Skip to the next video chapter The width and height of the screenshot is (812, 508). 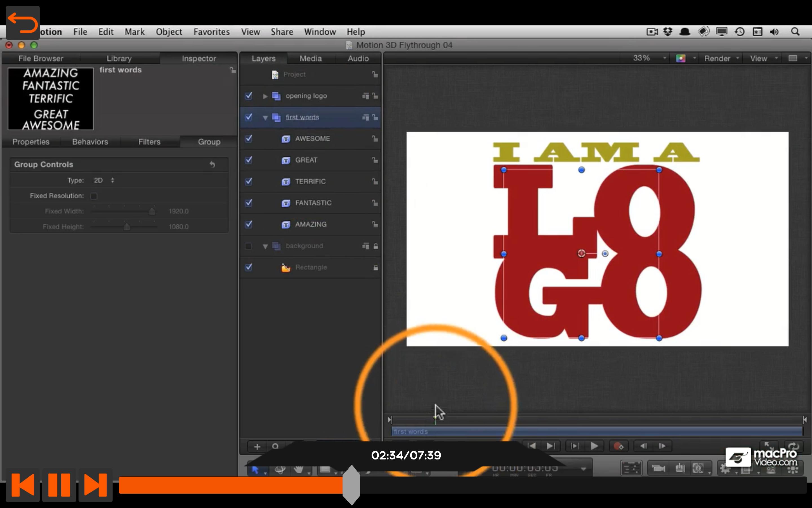95,485
